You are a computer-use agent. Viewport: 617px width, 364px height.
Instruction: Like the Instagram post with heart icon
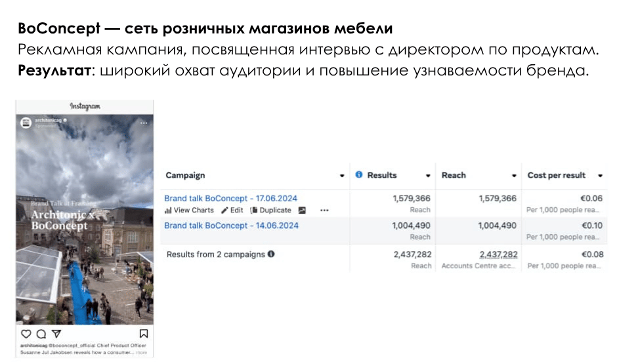pos(26,334)
